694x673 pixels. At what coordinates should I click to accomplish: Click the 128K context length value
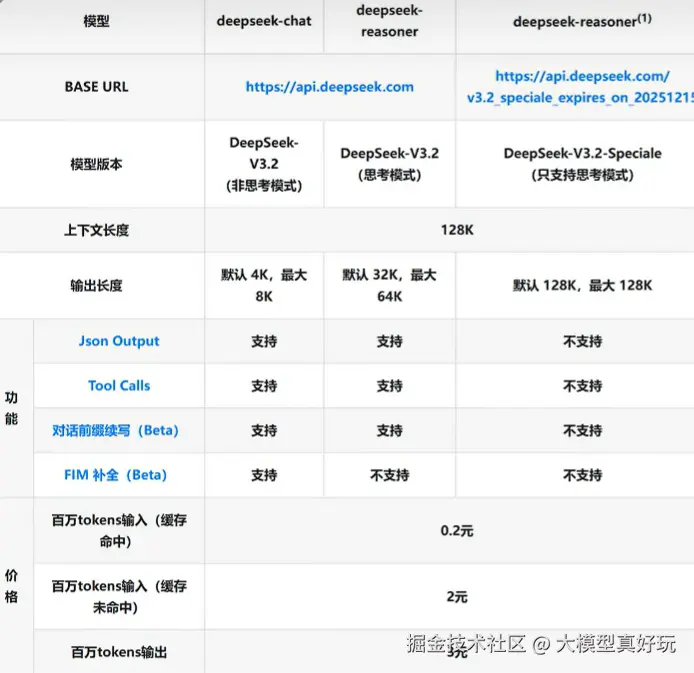click(457, 230)
